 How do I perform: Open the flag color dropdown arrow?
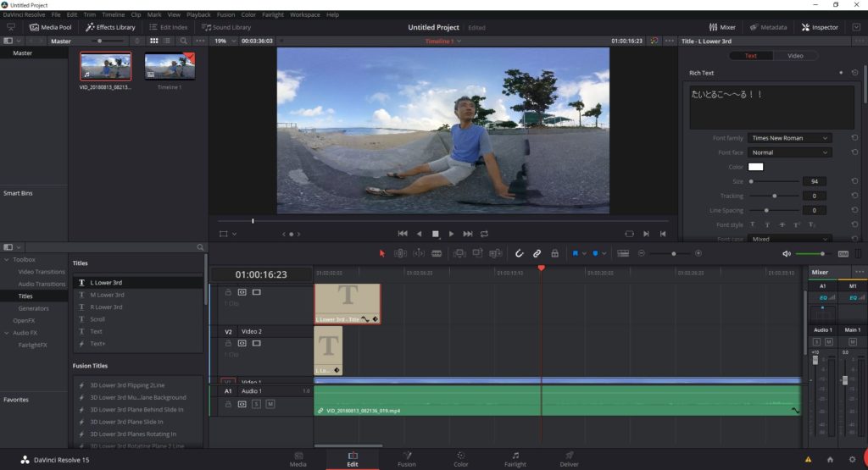[x=583, y=253]
